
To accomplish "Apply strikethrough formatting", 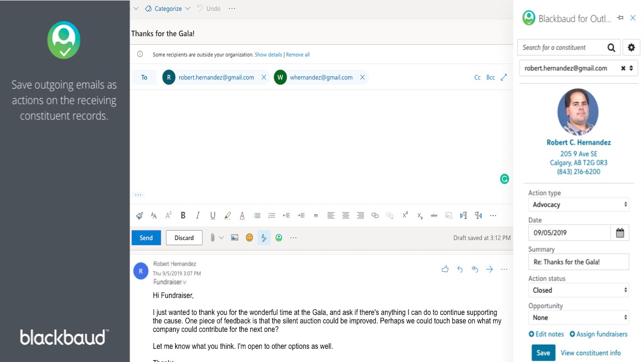I will [x=434, y=215].
